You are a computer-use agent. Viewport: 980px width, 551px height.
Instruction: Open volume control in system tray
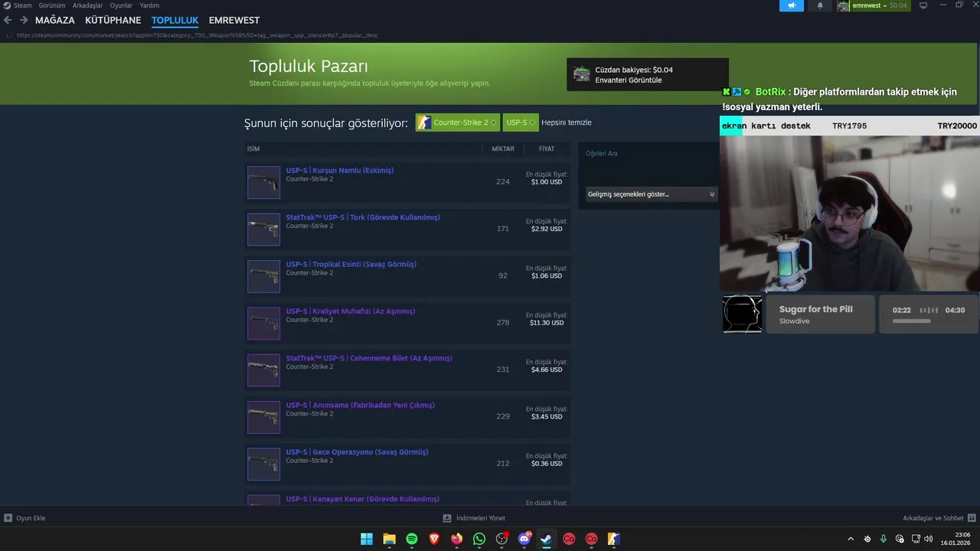[x=929, y=539]
